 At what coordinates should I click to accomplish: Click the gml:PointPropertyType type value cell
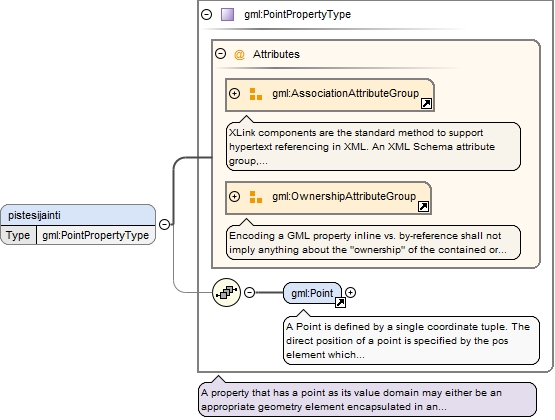click(96, 235)
